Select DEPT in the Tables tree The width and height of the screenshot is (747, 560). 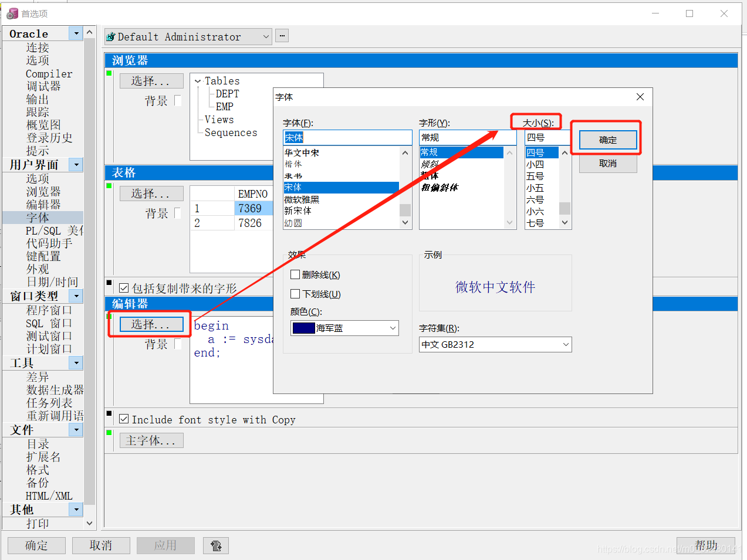pos(227,94)
